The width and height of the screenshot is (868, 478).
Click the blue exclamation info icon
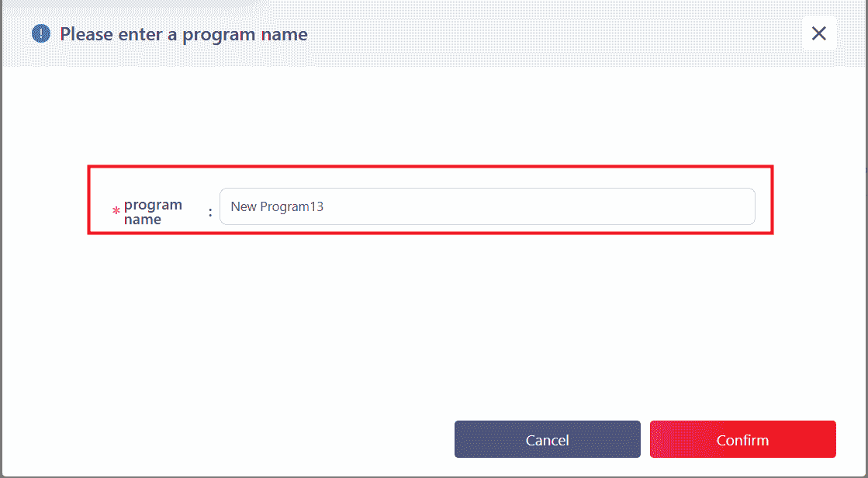[x=40, y=34]
